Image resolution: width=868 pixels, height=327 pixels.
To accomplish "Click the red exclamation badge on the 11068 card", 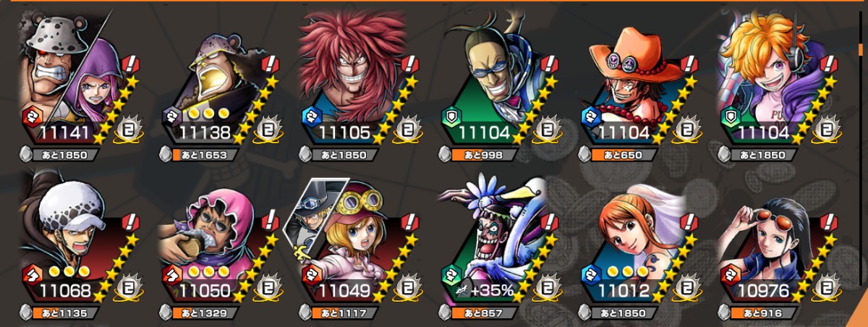I will [130, 224].
